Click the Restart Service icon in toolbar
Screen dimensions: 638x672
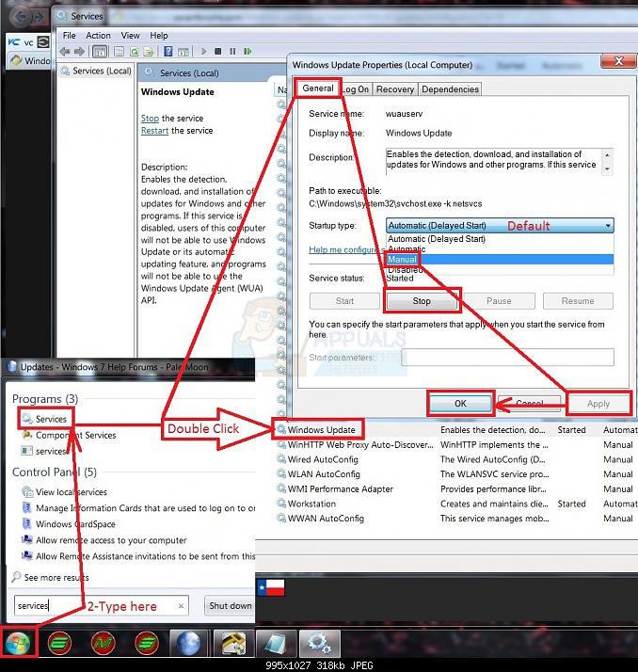point(247,52)
